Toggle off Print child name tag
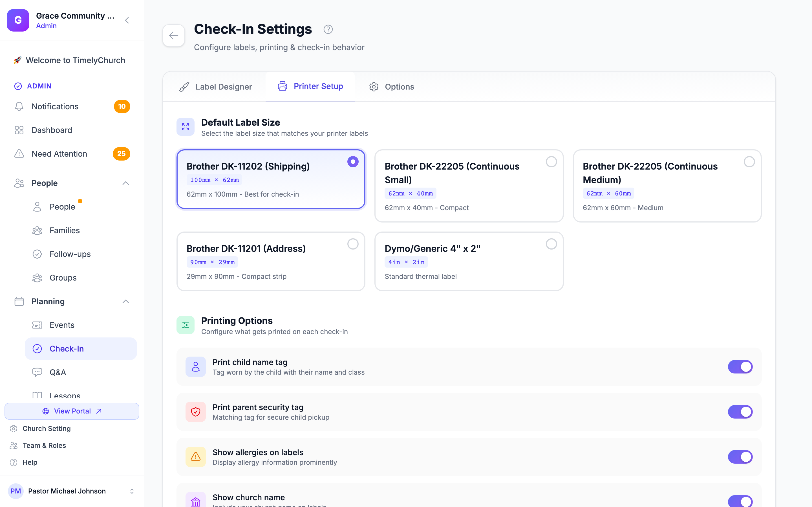812x507 pixels. [x=740, y=366]
